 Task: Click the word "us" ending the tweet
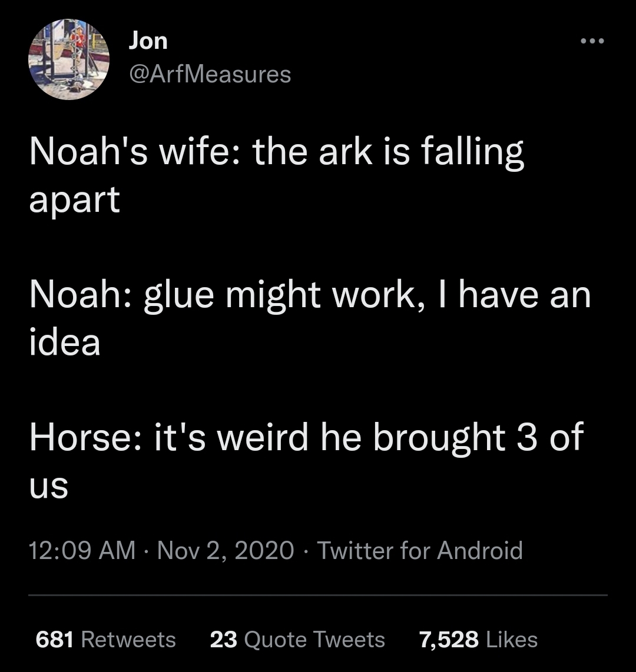(x=49, y=487)
